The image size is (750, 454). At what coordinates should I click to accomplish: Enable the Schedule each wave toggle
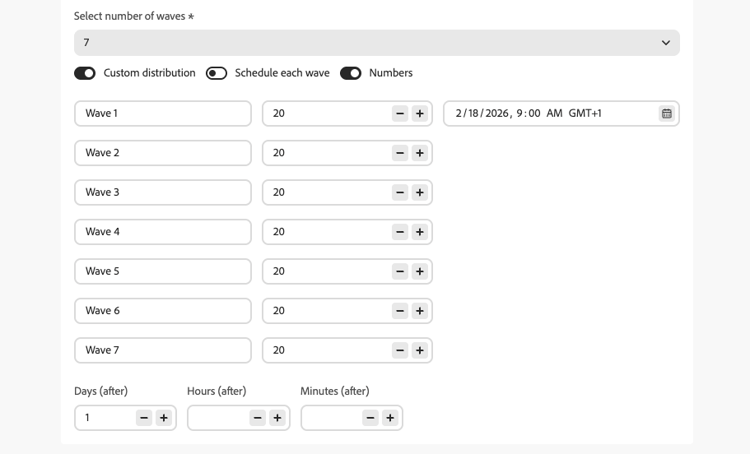[x=216, y=73]
